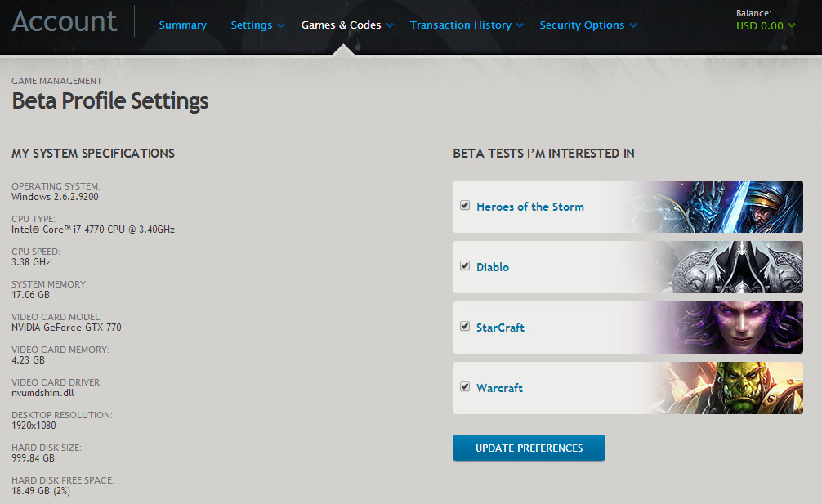Click the StarCraft text label
The width and height of the screenshot is (822, 504).
[x=500, y=328]
